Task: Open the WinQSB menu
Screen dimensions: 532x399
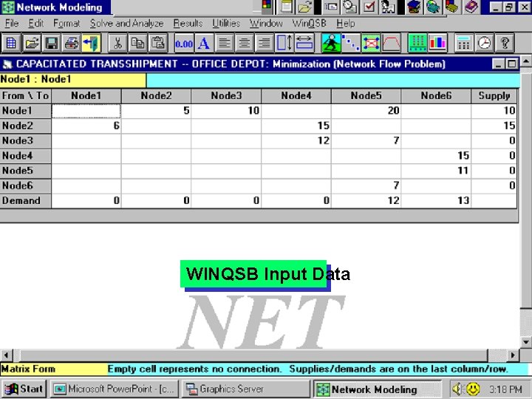Action: tap(309, 24)
